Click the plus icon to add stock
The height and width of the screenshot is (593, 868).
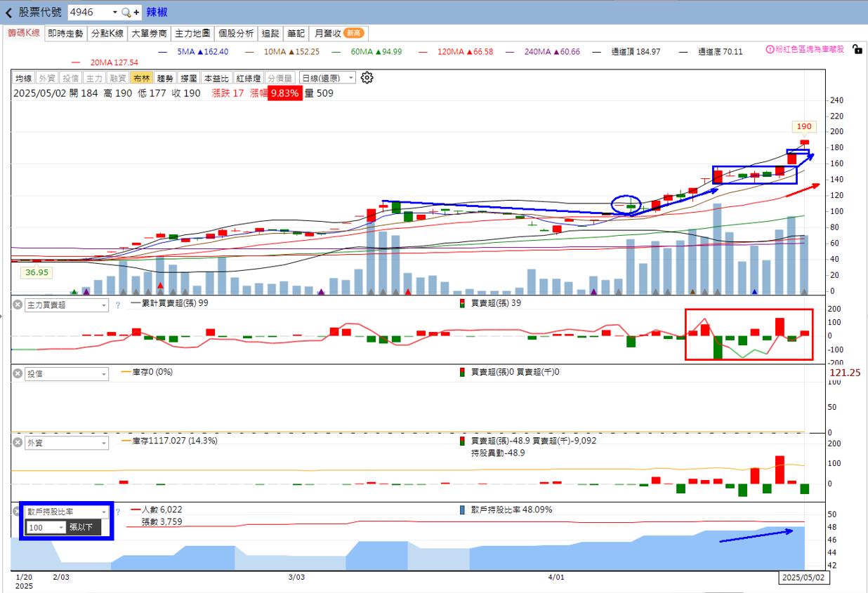pos(137,13)
